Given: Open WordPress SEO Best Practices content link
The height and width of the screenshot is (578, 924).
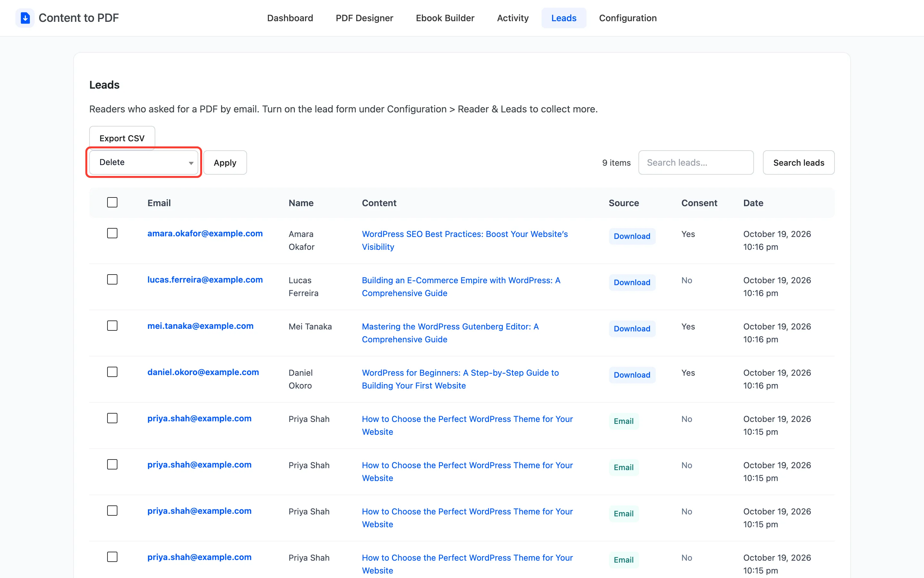Looking at the screenshot, I should (x=465, y=241).
